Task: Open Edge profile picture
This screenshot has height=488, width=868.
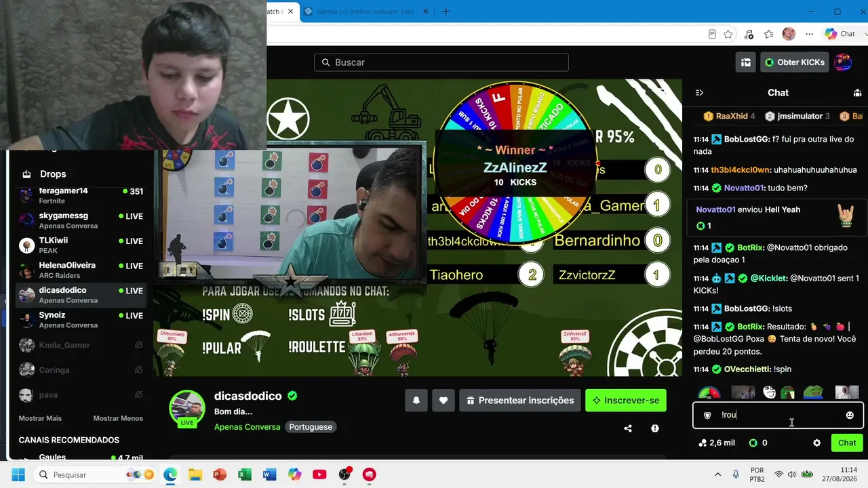Action: pos(789,34)
